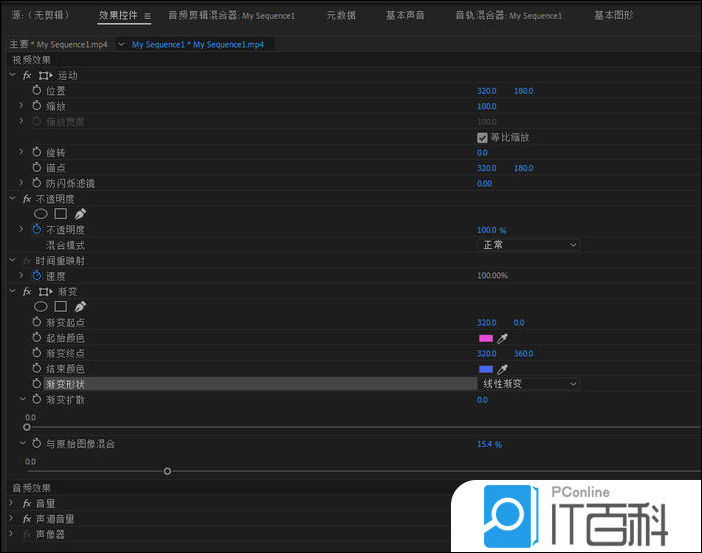Open 渐变形状 dropdown showing 线性渐变
This screenshot has width=702, height=553.
click(529, 384)
